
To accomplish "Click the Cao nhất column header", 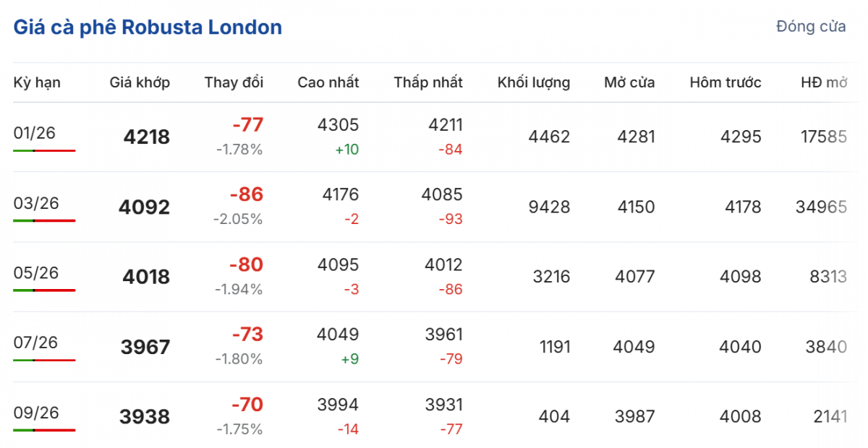I will 328,82.
